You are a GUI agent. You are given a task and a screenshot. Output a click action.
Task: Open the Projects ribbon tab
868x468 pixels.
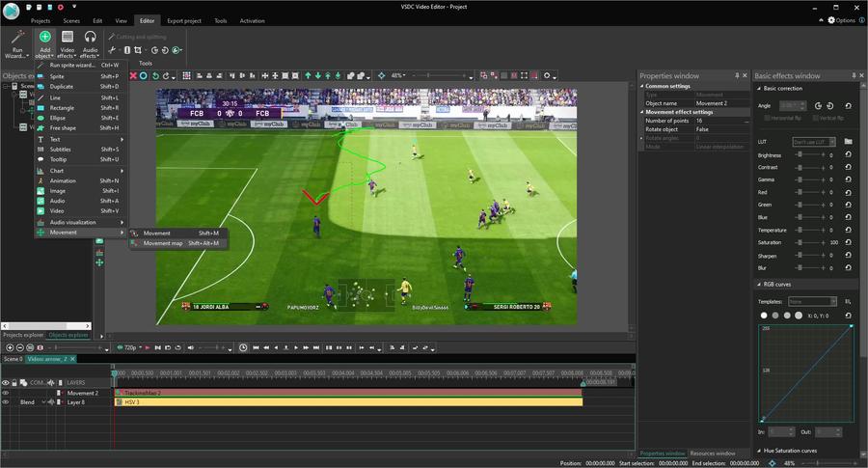tap(41, 21)
